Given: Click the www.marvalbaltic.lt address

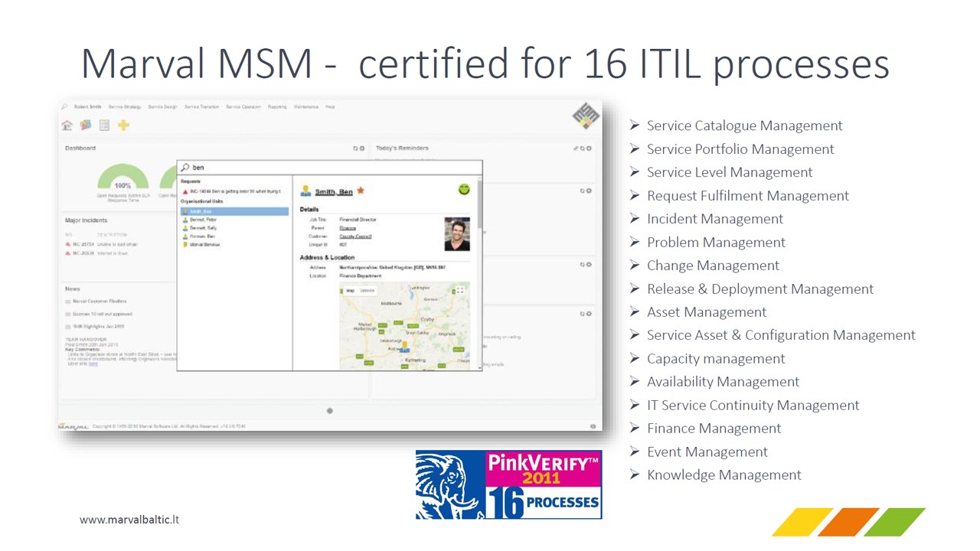Looking at the screenshot, I should (x=129, y=520).
